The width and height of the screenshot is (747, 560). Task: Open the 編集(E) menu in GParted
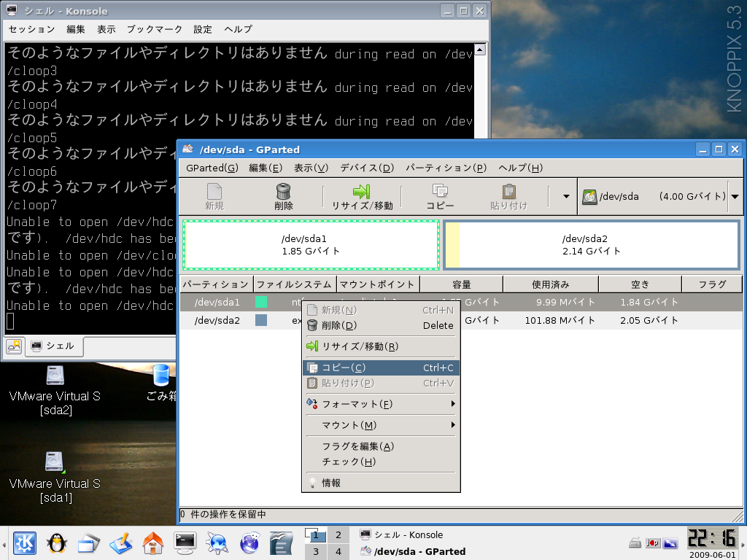pos(266,168)
